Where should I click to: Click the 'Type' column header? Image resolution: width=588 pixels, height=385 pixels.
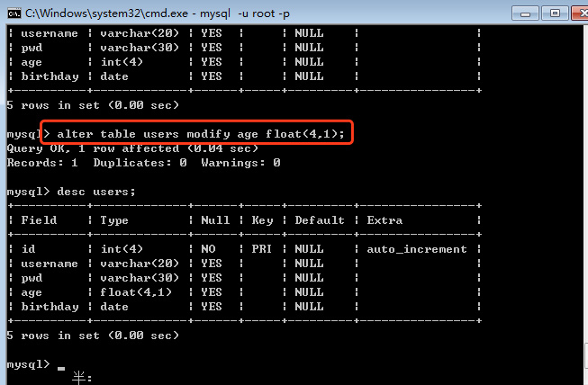point(114,220)
